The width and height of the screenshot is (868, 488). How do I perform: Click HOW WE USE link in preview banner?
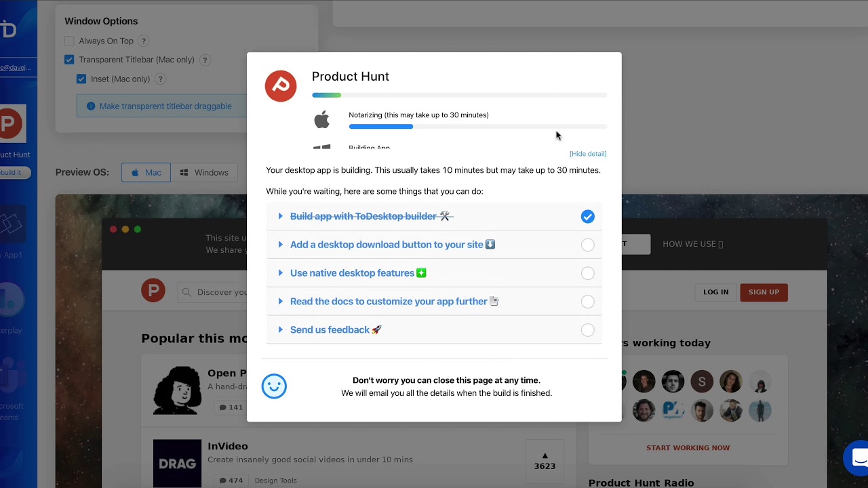[x=692, y=244]
